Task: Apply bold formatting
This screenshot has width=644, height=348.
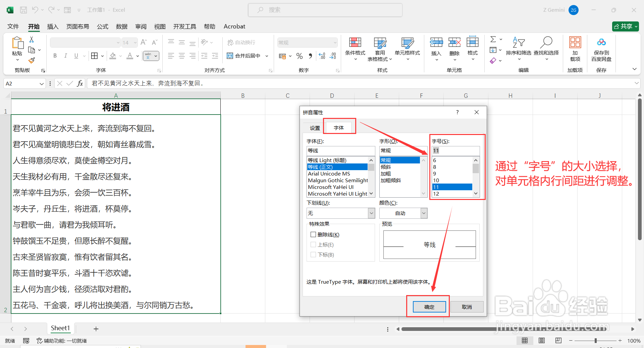Action: [55, 56]
